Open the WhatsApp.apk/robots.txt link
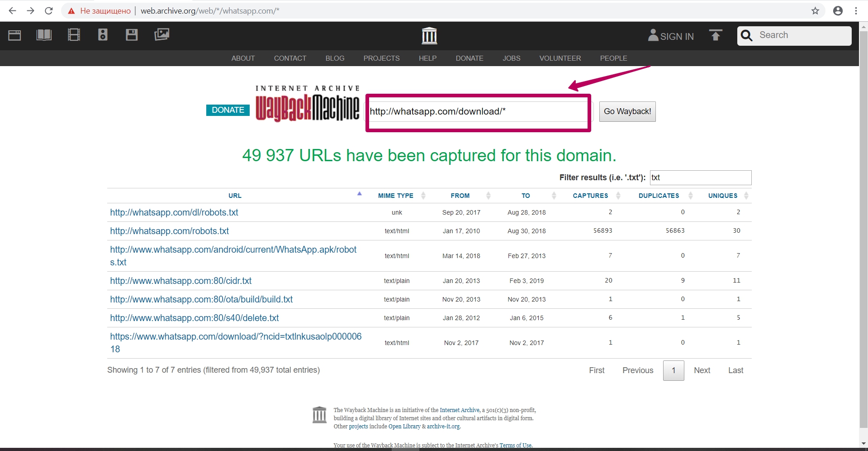This screenshot has width=868, height=451. tap(233, 256)
